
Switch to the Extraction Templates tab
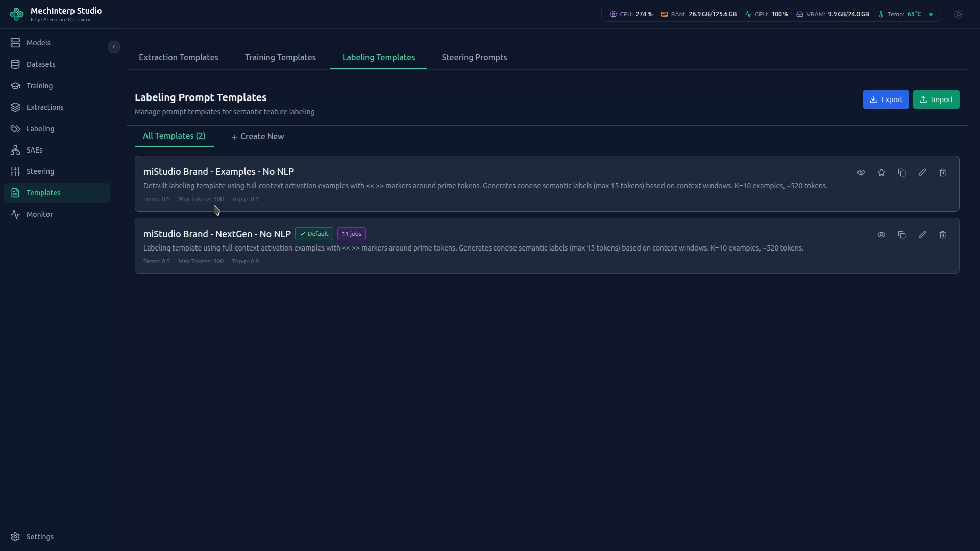[179, 57]
